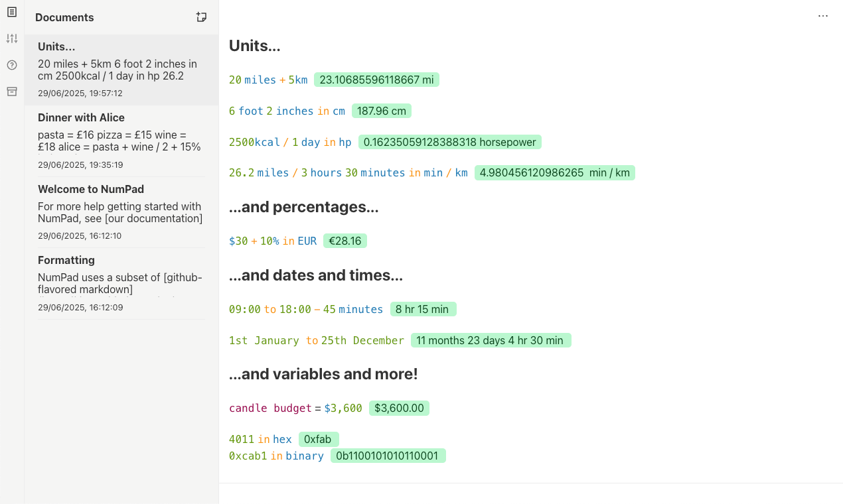This screenshot has width=843, height=504.
Task: Click the 0xfab hex result
Action: pyautogui.click(x=319, y=439)
